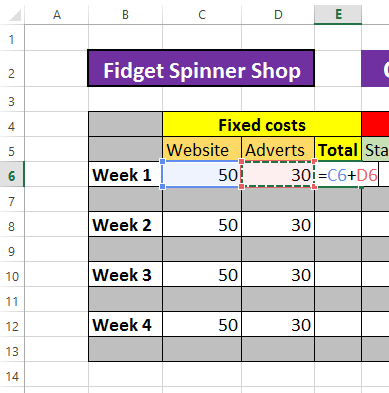The image size is (389, 393).
Task: Select the Total heading cell
Action: 338,149
